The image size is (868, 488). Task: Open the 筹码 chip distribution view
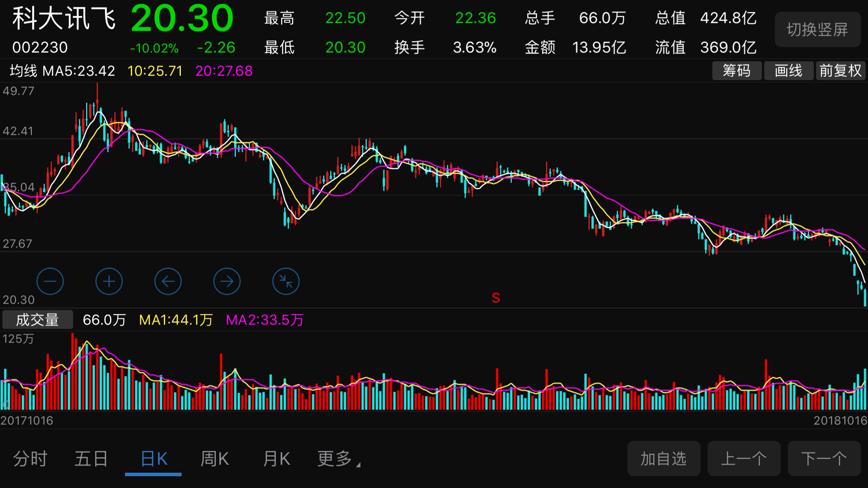tap(737, 71)
